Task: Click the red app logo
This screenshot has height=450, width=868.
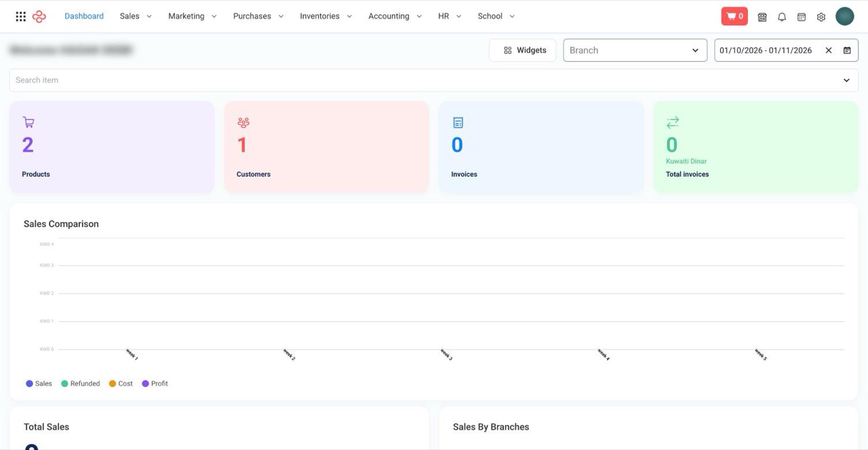Action: (39, 16)
